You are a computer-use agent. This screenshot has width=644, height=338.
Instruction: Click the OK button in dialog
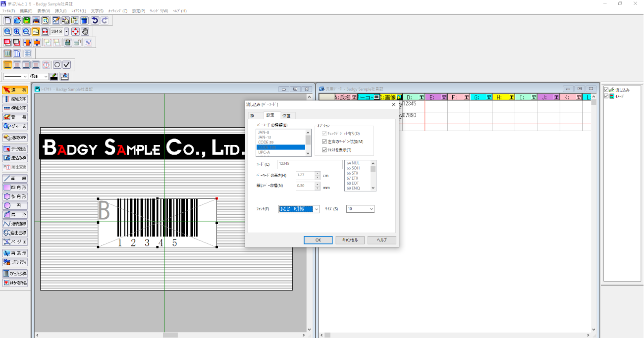pos(318,240)
